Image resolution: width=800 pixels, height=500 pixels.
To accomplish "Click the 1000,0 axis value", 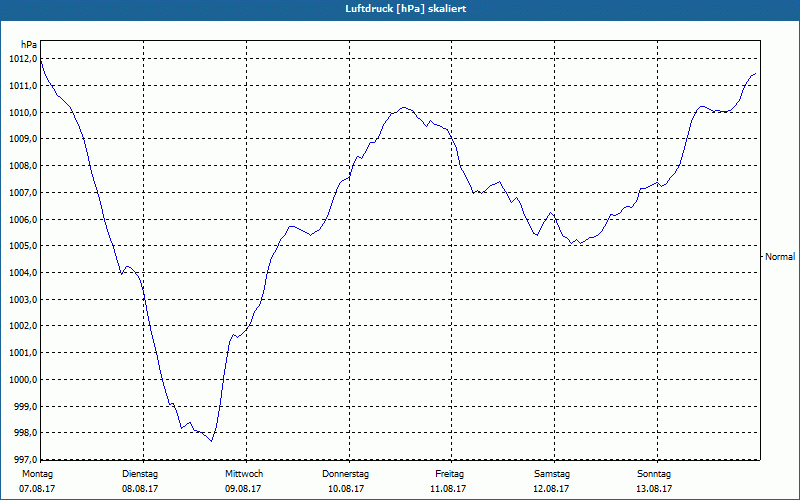I will pos(23,380).
